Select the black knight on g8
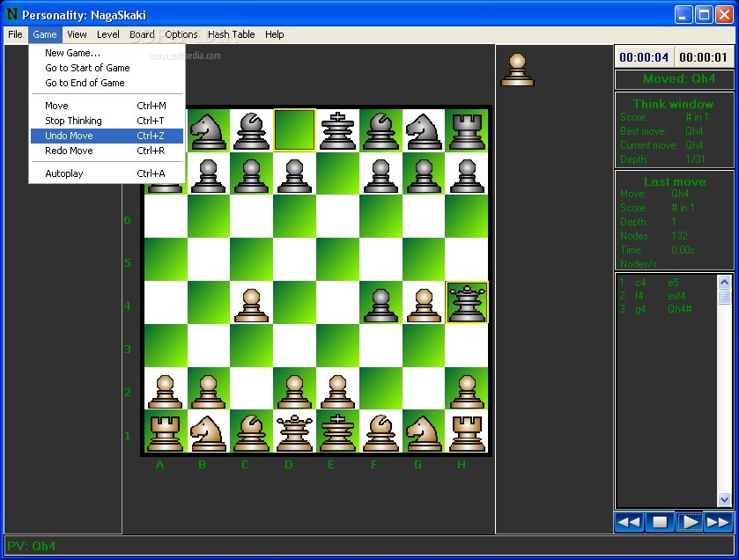The image size is (739, 560). 424,132
